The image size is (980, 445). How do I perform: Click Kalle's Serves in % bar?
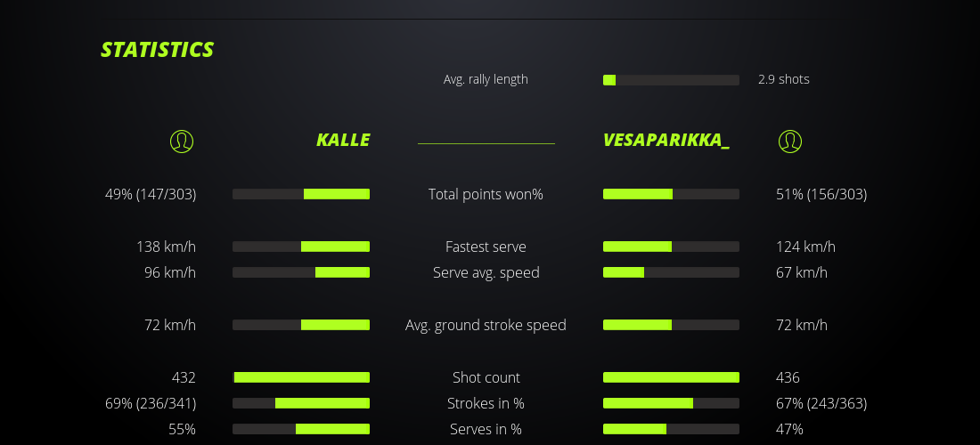301,429
